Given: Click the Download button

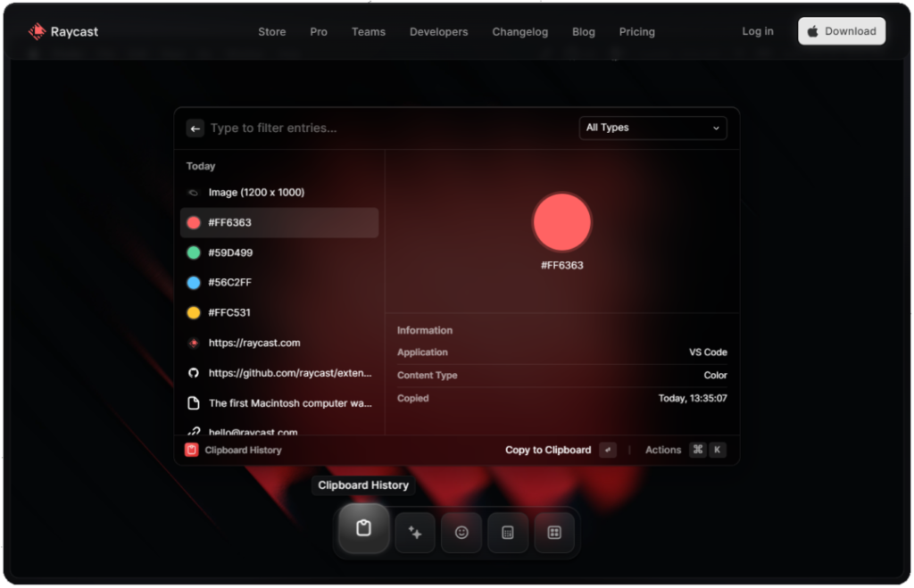Looking at the screenshot, I should (841, 31).
